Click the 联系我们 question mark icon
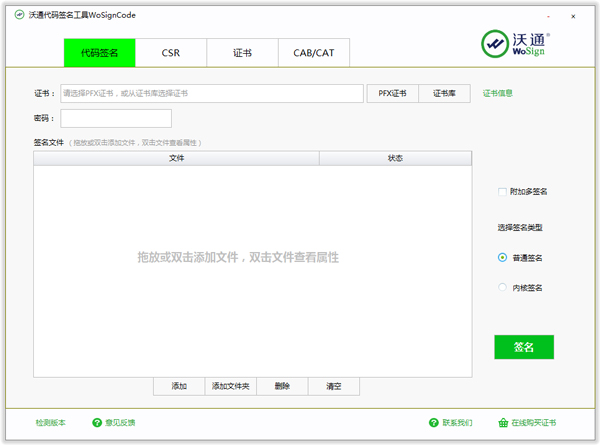600x445 pixels. 434,422
